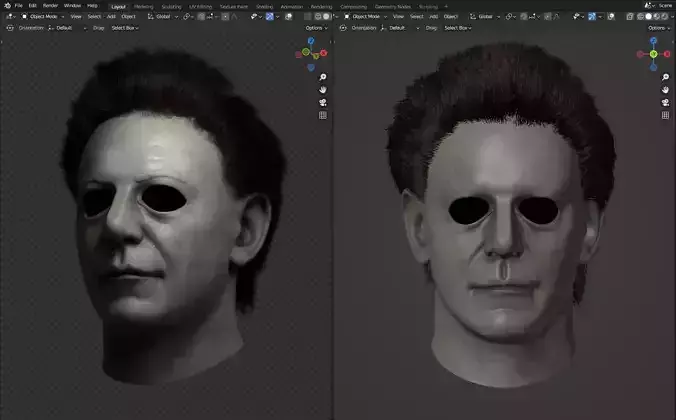Open editor type icon in left viewport header
This screenshot has height=420, width=676.
point(10,16)
